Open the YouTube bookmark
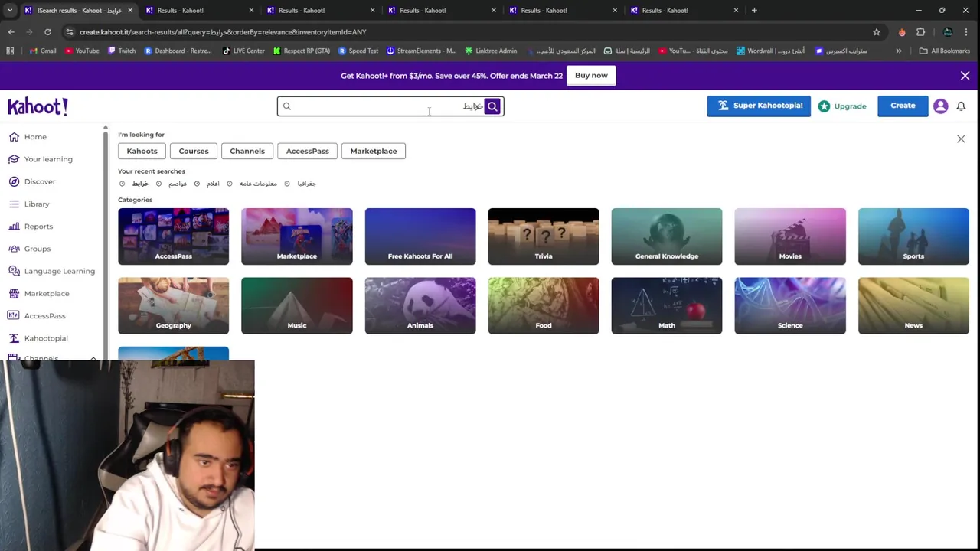980x551 pixels. click(x=82, y=51)
